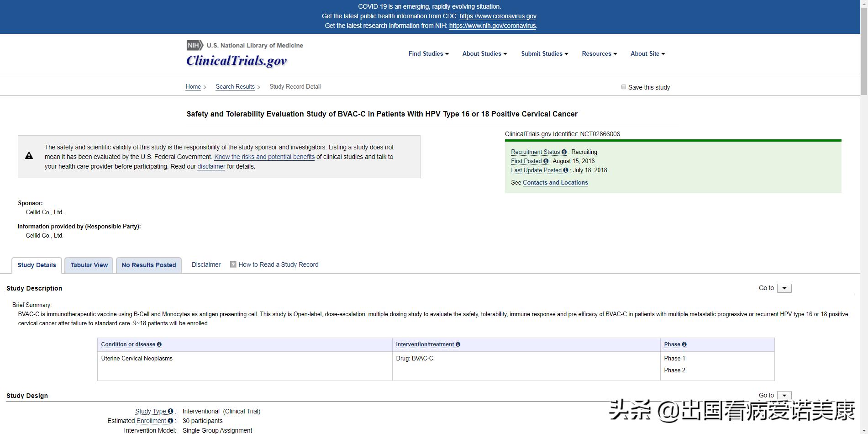This screenshot has width=868, height=434.
Task: Click info icon beside Study Type
Action: click(x=170, y=411)
